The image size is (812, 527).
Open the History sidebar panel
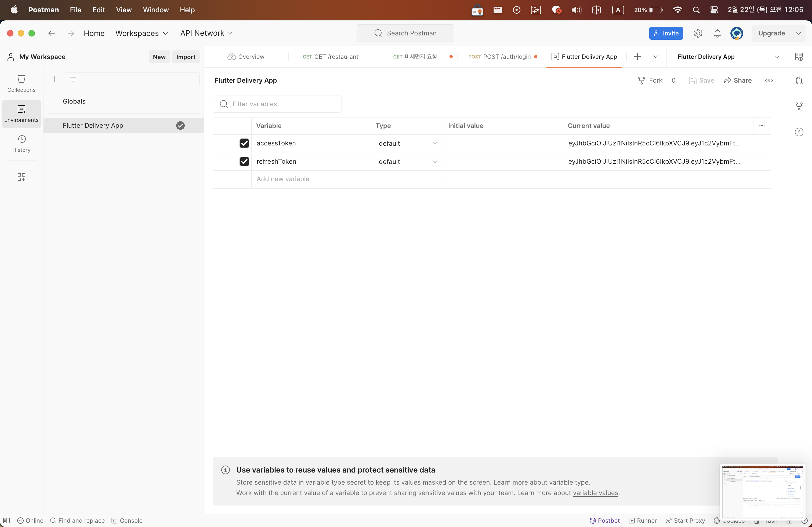tap(21, 144)
